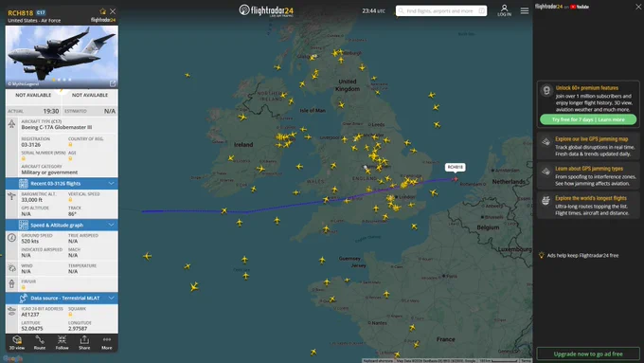Open More options in flight panel
644x363 pixels.
(107, 342)
